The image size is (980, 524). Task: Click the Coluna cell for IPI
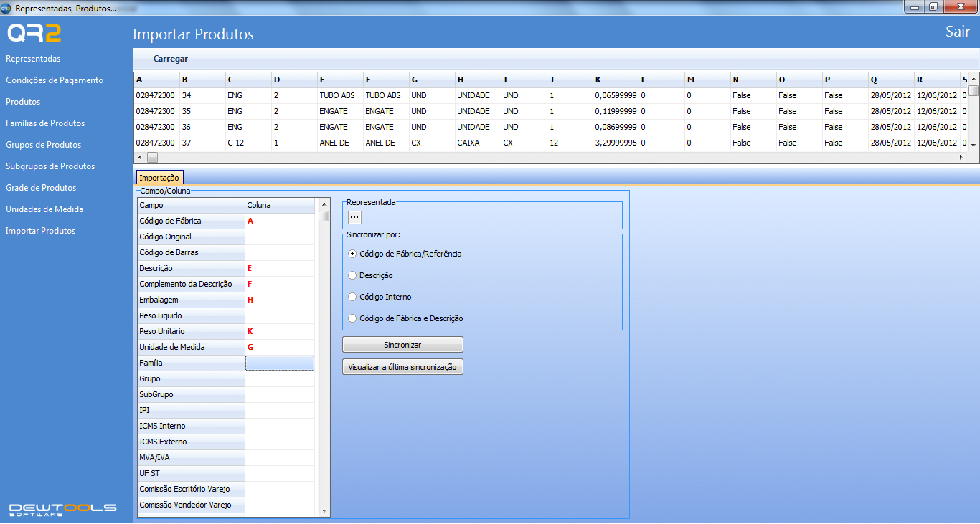click(x=280, y=410)
